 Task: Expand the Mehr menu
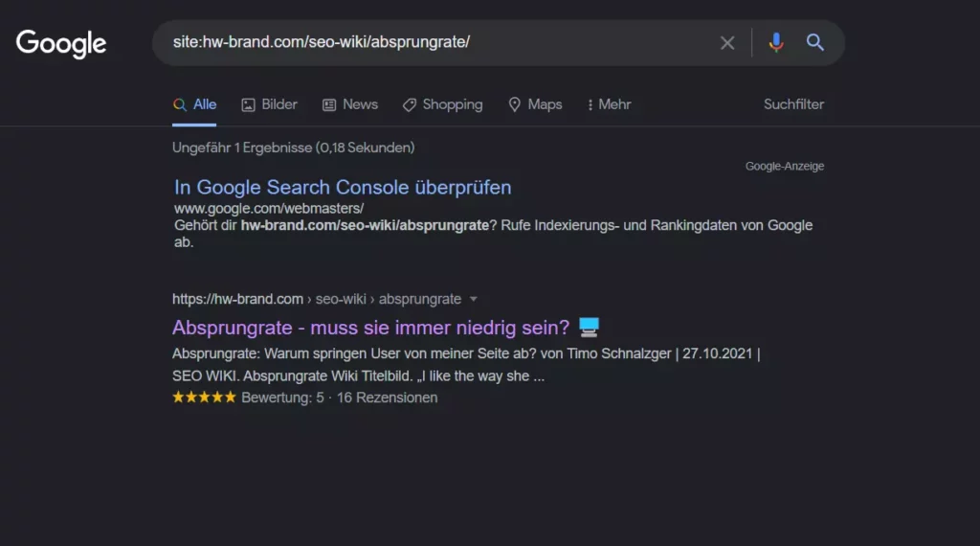(609, 104)
